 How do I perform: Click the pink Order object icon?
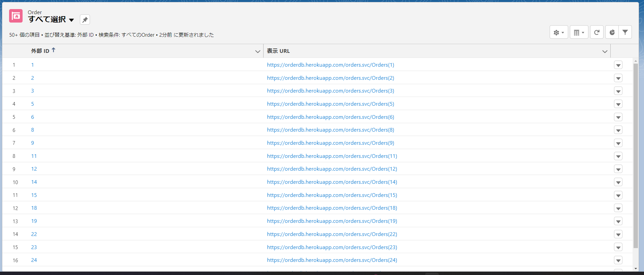[x=16, y=16]
